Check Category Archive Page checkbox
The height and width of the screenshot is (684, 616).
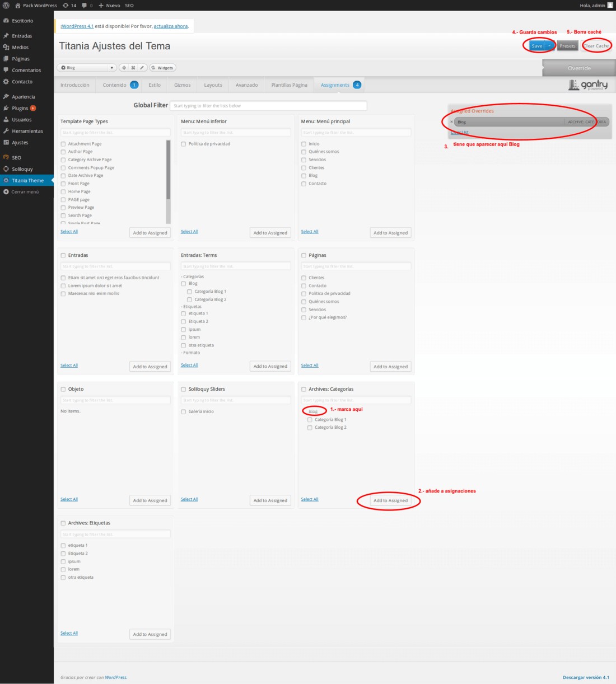point(63,160)
